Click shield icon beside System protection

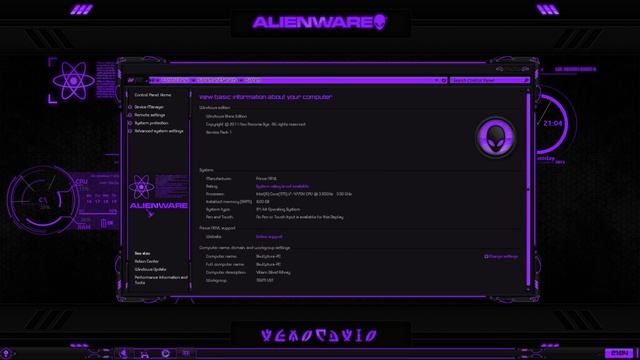130,123
